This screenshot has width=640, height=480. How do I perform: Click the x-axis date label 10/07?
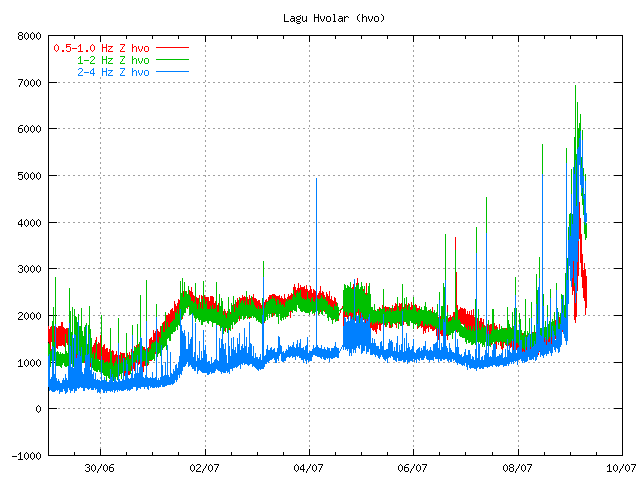click(x=622, y=468)
